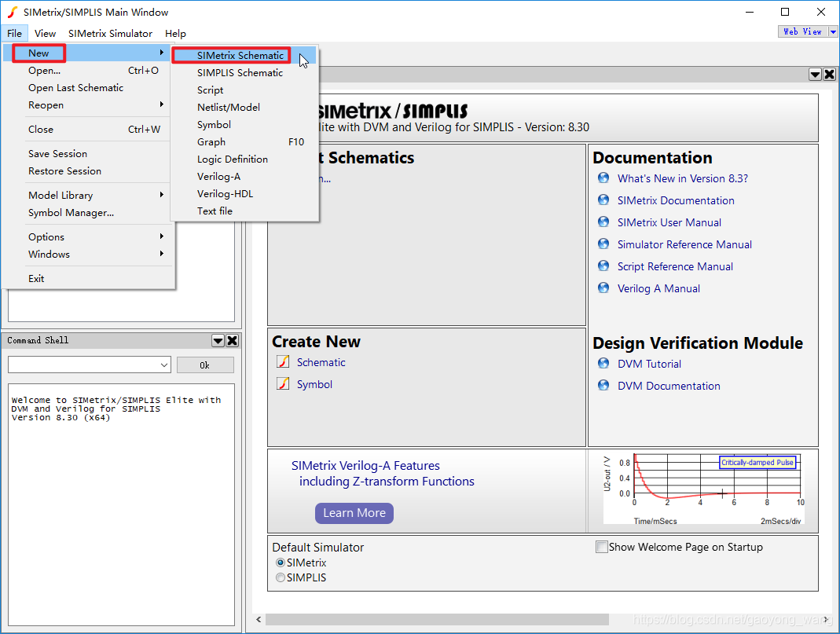Toggle Show Welcome Page on Startup checkbox

point(602,547)
